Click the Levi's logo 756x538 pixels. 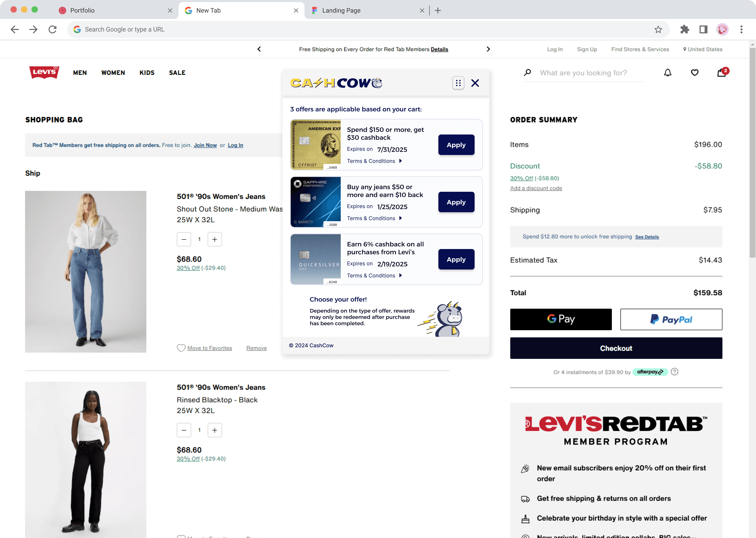pos(44,72)
